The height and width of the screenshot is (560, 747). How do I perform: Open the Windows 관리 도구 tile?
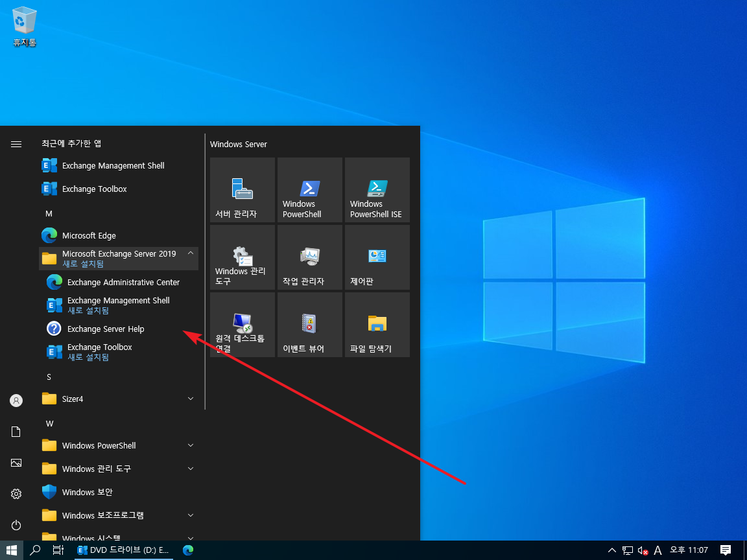point(243,257)
